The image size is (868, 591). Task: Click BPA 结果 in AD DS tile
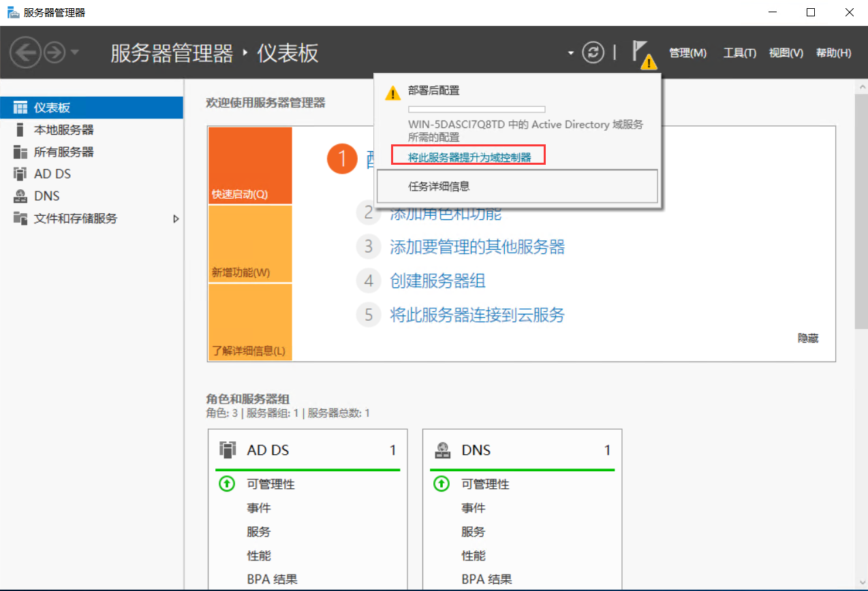point(272,579)
